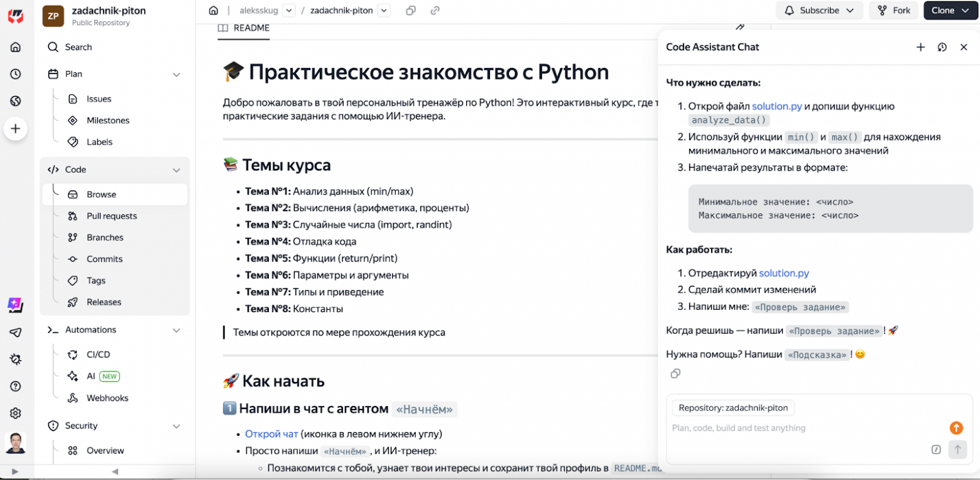The width and height of the screenshot is (980, 480).
Task: Open chat history in Code Assistant panel
Action: click(942, 46)
